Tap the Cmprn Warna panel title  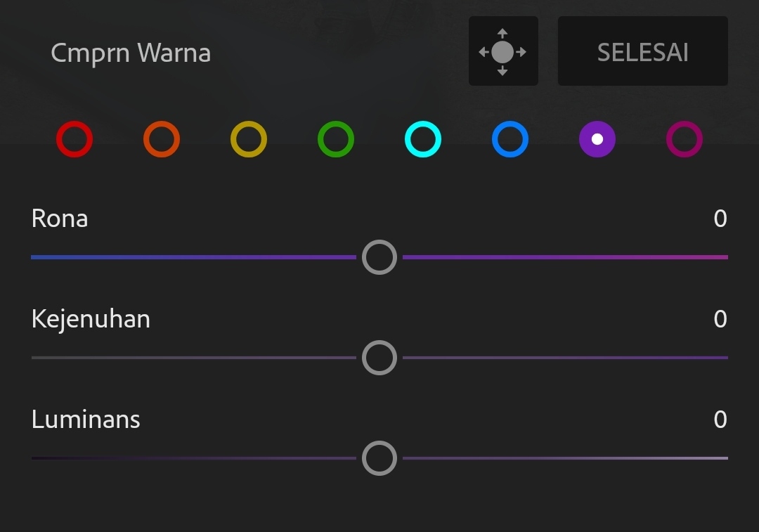(131, 53)
